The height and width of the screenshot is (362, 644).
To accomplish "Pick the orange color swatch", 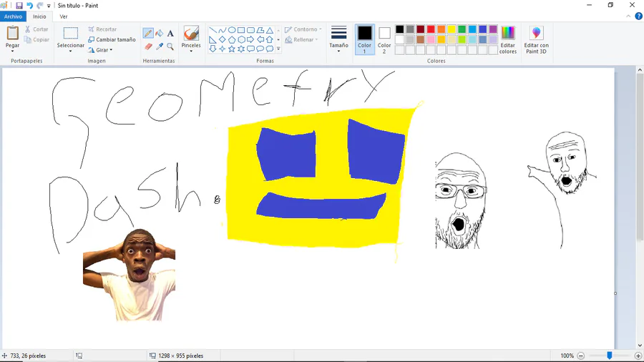I will (441, 29).
